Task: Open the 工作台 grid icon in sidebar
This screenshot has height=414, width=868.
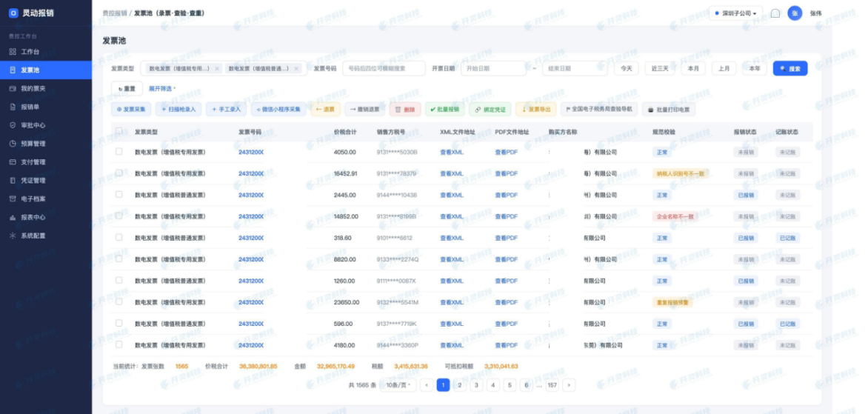Action: [x=13, y=52]
